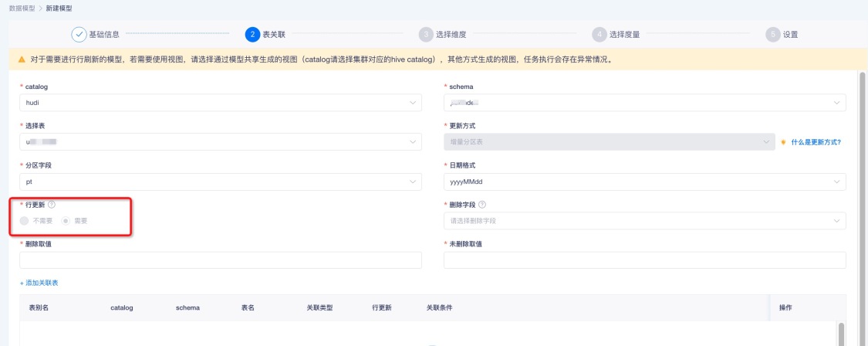Click step 3 circle icon 选择维度
The width and height of the screenshot is (868, 346).
coord(426,35)
